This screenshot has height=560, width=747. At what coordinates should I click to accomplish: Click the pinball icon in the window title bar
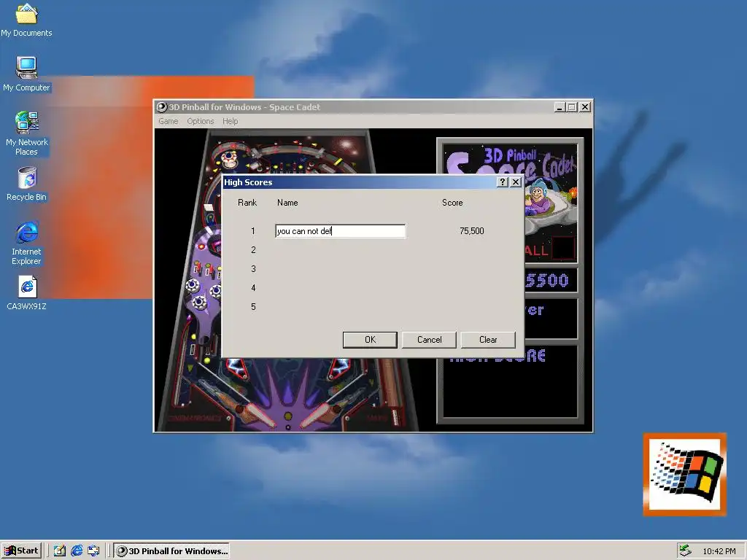click(162, 107)
